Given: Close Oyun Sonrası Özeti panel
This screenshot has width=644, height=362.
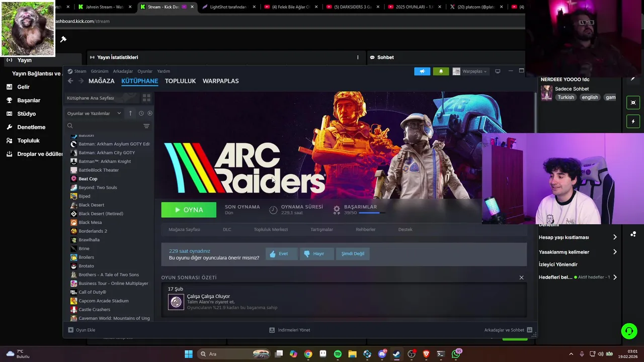Looking at the screenshot, I should (x=521, y=278).
